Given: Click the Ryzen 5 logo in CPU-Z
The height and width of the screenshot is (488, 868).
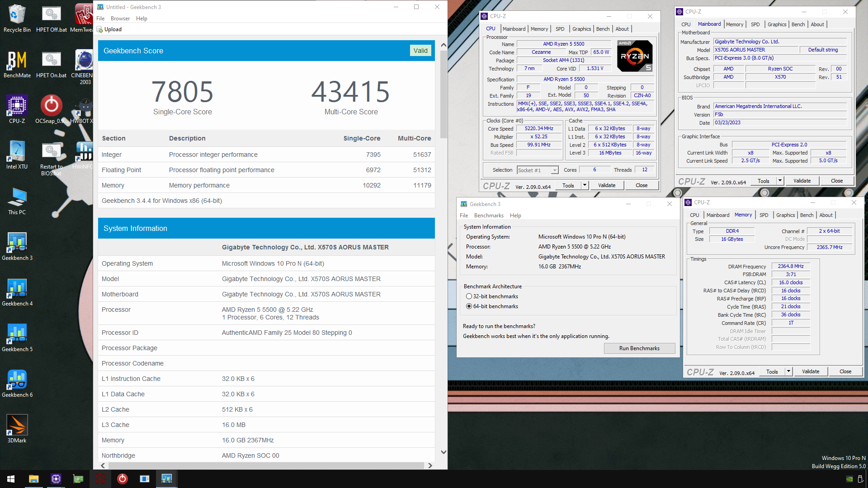Looking at the screenshot, I should [635, 56].
